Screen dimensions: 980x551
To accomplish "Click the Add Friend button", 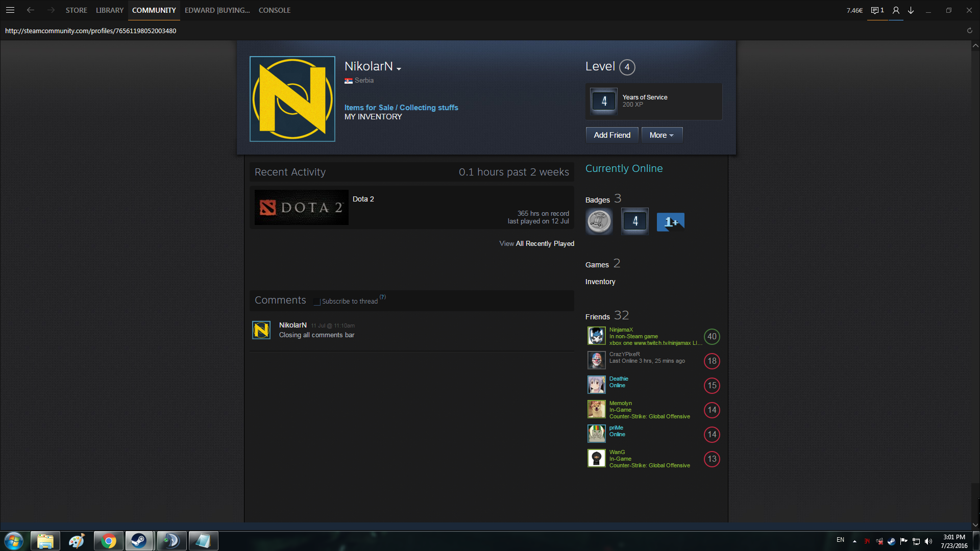I will pyautogui.click(x=611, y=135).
